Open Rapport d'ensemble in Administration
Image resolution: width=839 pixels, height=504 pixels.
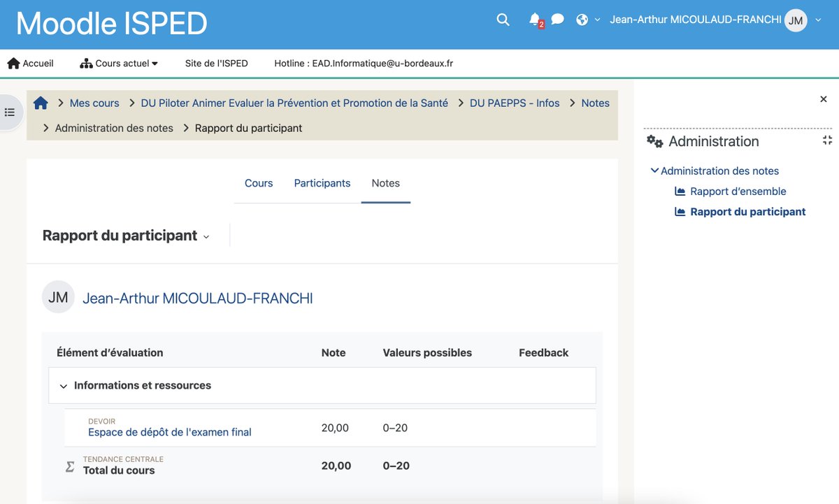click(x=738, y=192)
